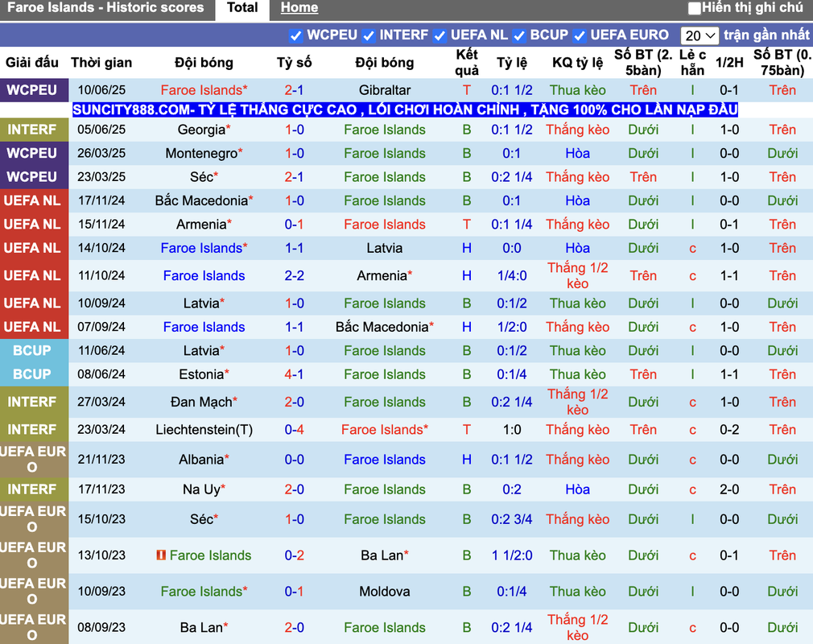Click Montenegro team name

(204, 154)
